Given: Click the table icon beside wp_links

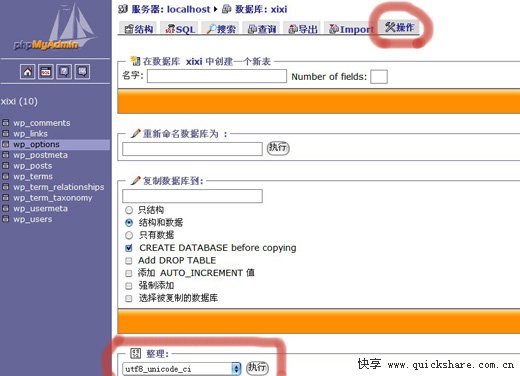Looking at the screenshot, I should (x=5, y=133).
